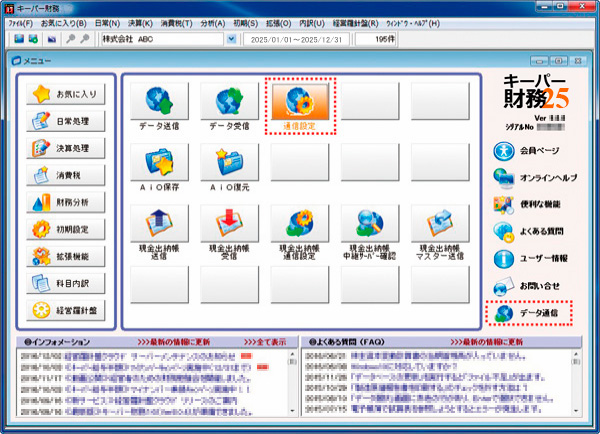The height and width of the screenshot is (434, 600).
Task: Open the 決算(K) menu
Action: tap(140, 24)
